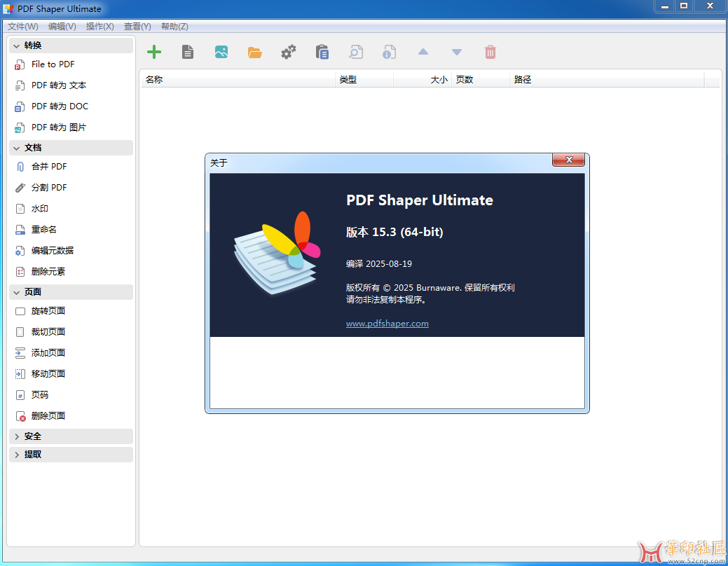Sort by 大小 column header
This screenshot has width=728, height=566.
[423, 79]
